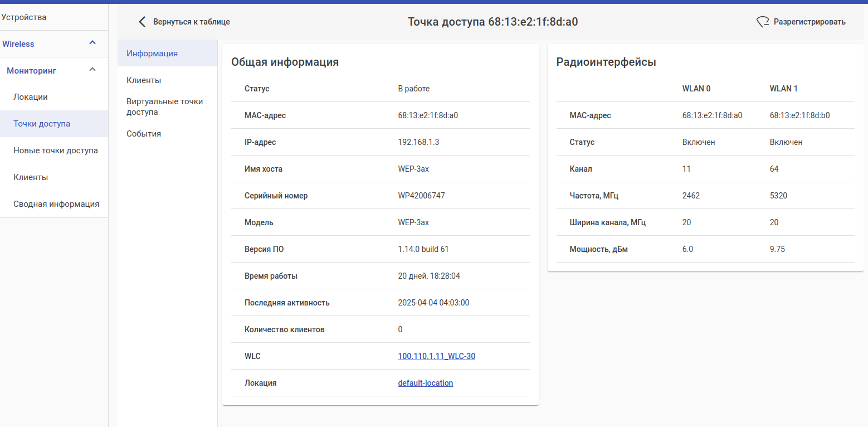
Task: Collapse the Wireless section chevron
Action: click(92, 43)
